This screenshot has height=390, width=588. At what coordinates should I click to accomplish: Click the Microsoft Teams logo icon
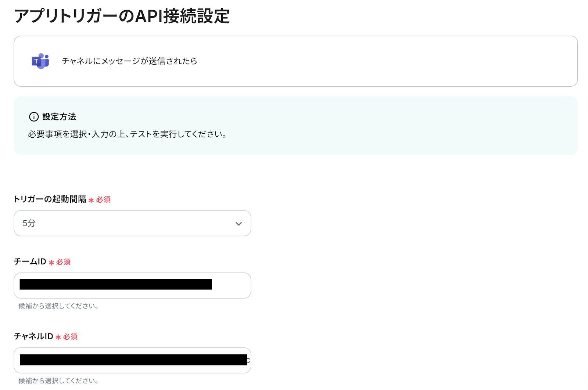(40, 61)
